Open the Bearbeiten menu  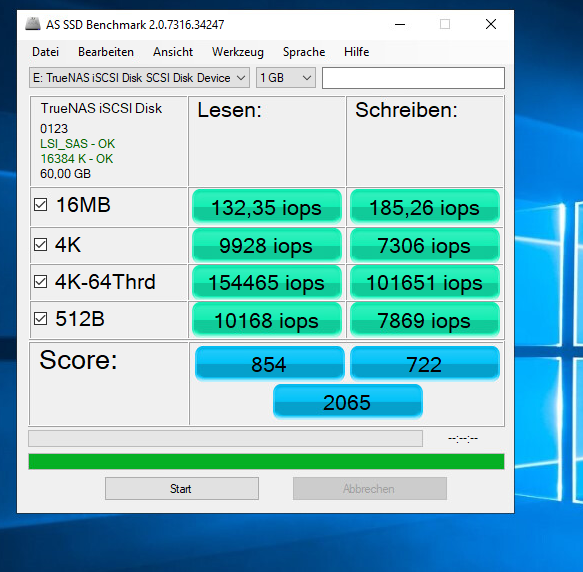point(106,52)
